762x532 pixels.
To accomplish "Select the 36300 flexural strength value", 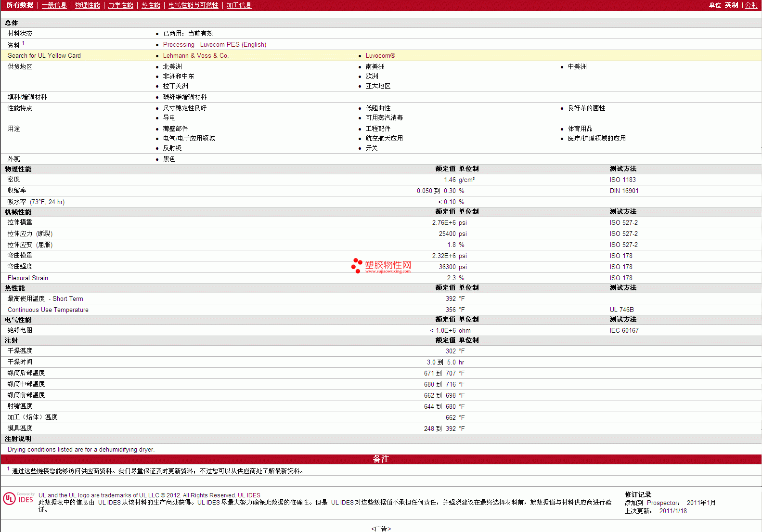I will pos(447,267).
